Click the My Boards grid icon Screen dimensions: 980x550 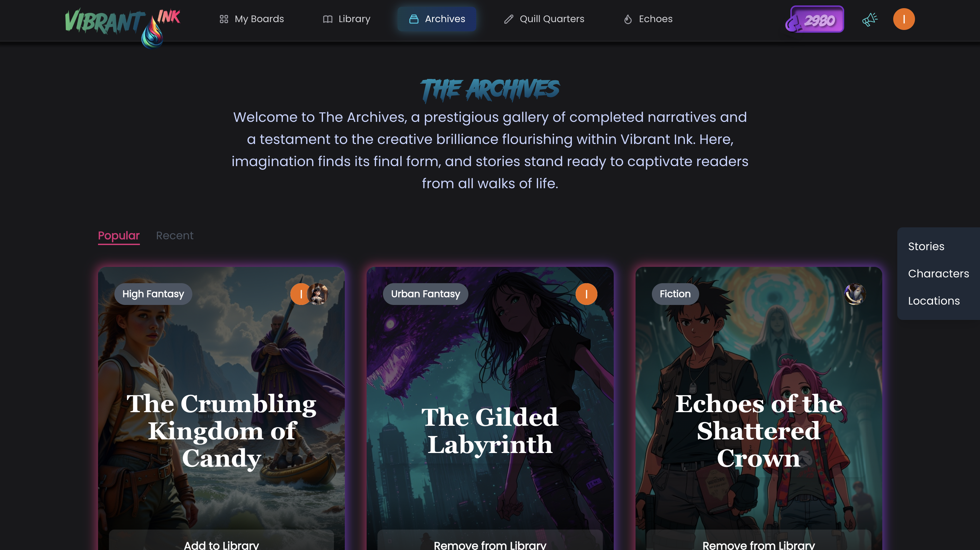(224, 19)
